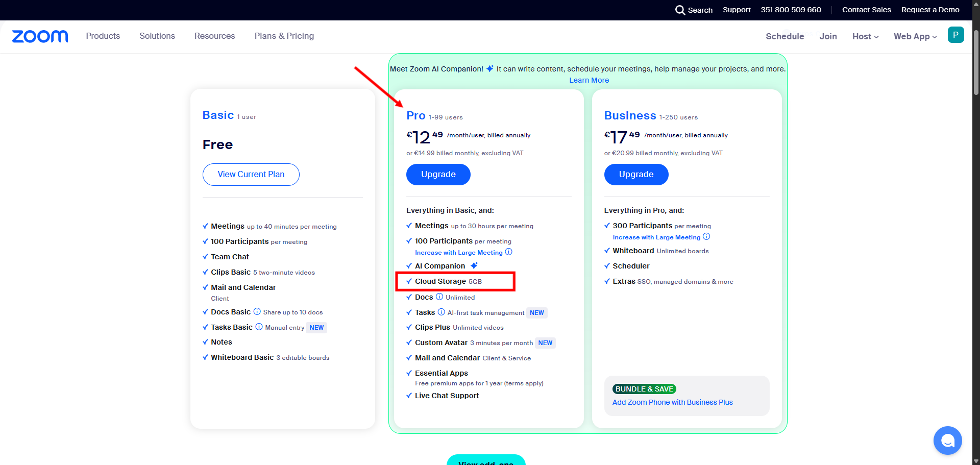Open the profile avatar P icon
The height and width of the screenshot is (465, 980).
(x=955, y=35)
